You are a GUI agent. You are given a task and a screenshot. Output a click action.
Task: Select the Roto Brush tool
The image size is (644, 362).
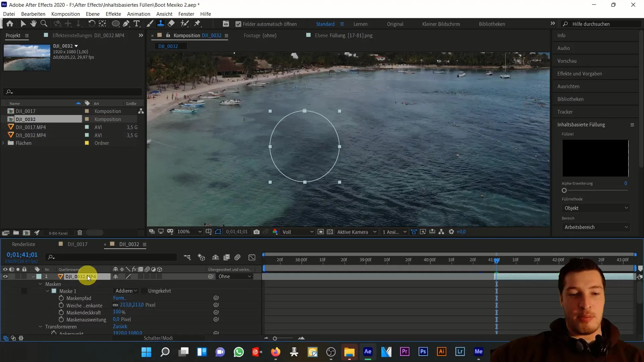[x=184, y=23]
